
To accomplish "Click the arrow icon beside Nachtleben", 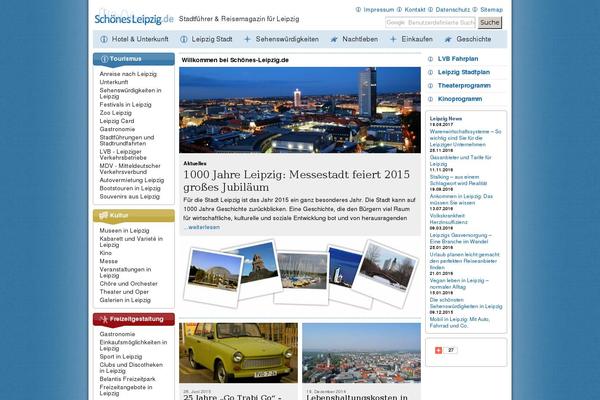I will (334, 39).
